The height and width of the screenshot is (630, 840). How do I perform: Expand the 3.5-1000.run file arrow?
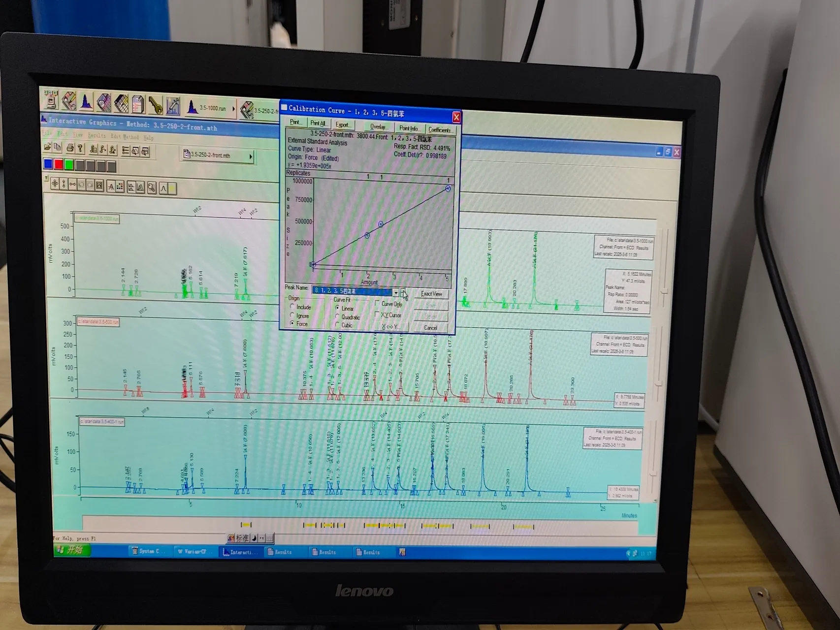coord(233,108)
